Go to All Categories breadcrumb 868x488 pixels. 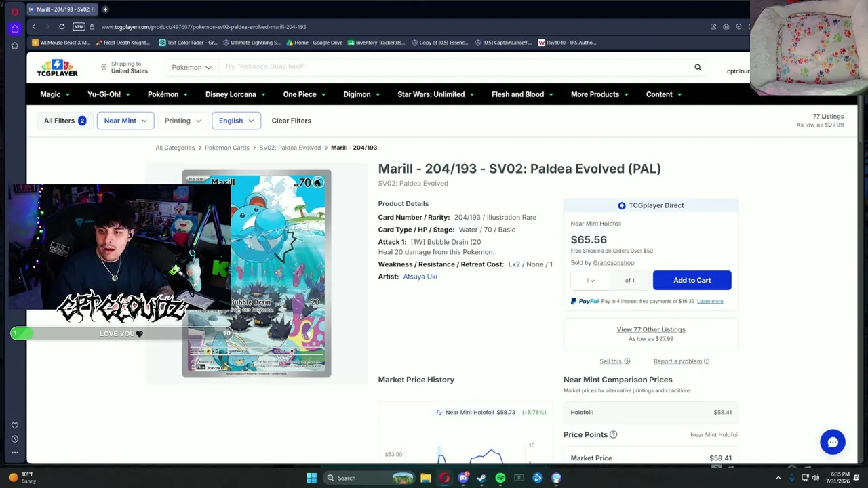click(x=175, y=148)
